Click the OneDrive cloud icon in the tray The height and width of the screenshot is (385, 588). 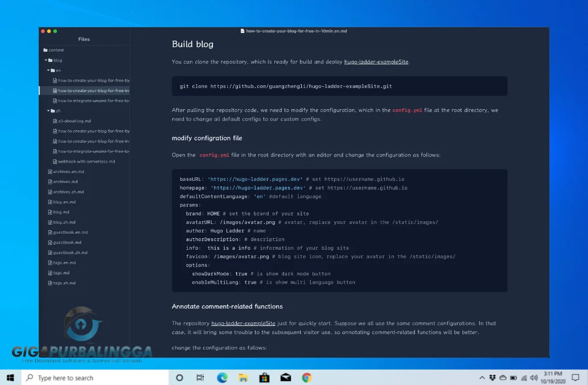[x=503, y=377]
